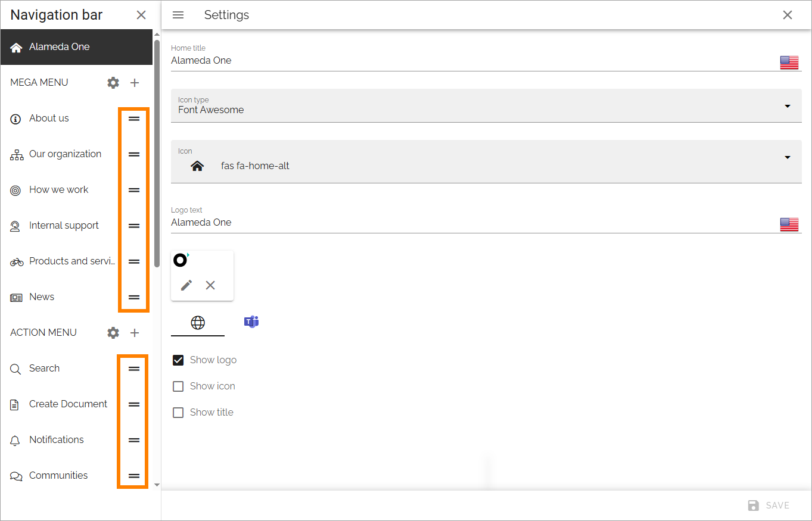Open the Icon dropdown showing fas fa-home-alt

pos(486,162)
